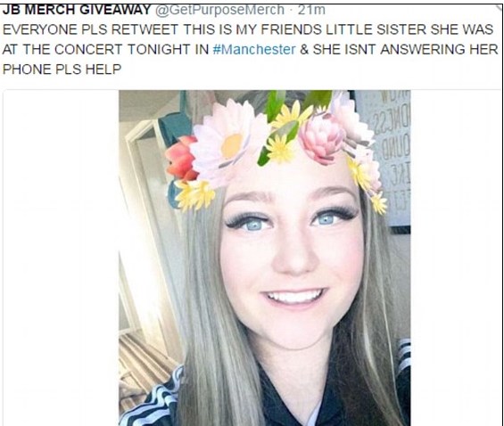The height and width of the screenshot is (426, 504).
Task: Click the word SISTER in tweet text
Action: [401, 29]
